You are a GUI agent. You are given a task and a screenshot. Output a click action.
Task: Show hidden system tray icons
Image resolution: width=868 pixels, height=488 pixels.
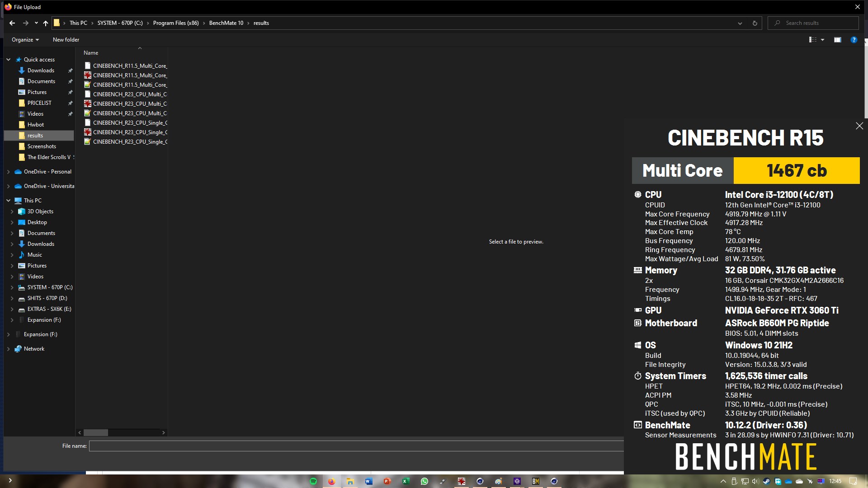pyautogui.click(x=723, y=481)
